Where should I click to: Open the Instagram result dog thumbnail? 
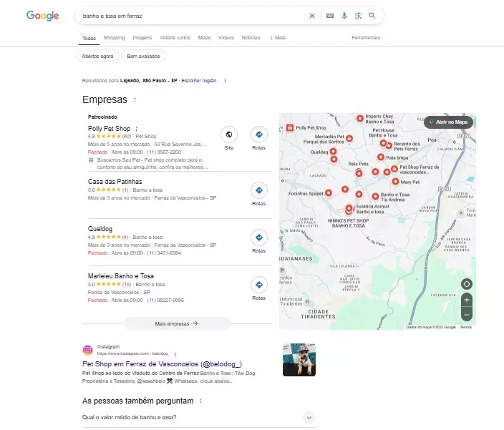click(299, 359)
